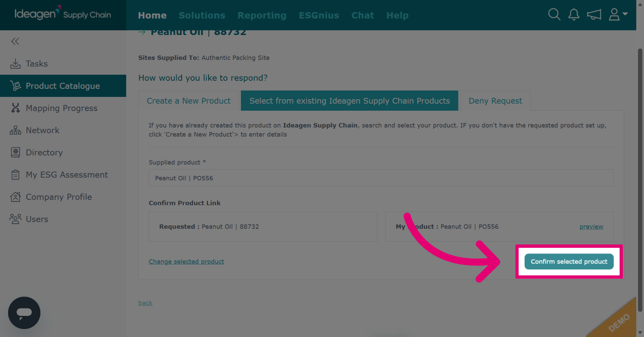Click the Company Profile house icon

[15, 197]
